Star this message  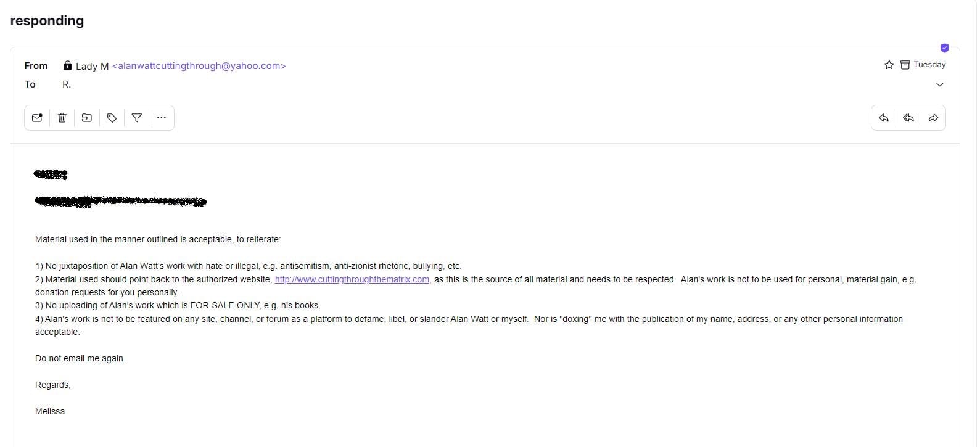coord(889,65)
